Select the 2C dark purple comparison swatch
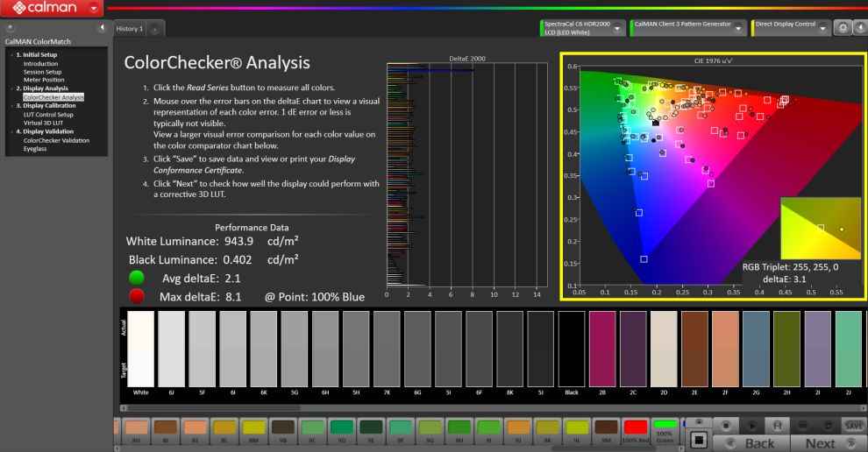 point(633,350)
